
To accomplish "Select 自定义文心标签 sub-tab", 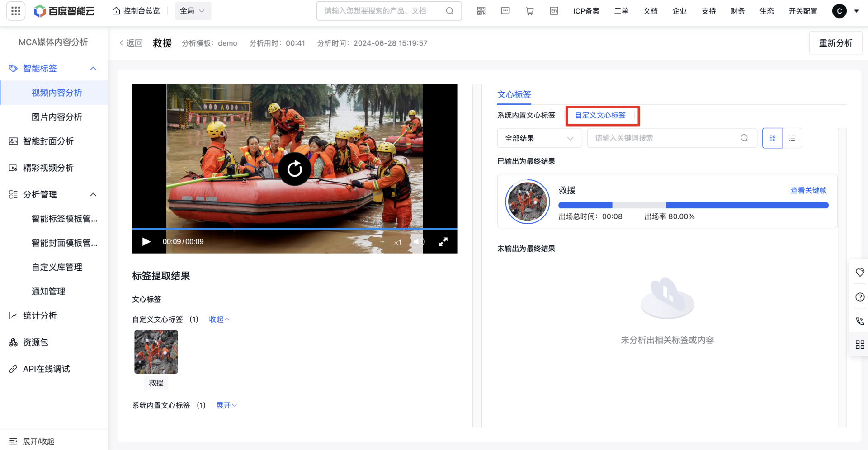I will tap(600, 115).
